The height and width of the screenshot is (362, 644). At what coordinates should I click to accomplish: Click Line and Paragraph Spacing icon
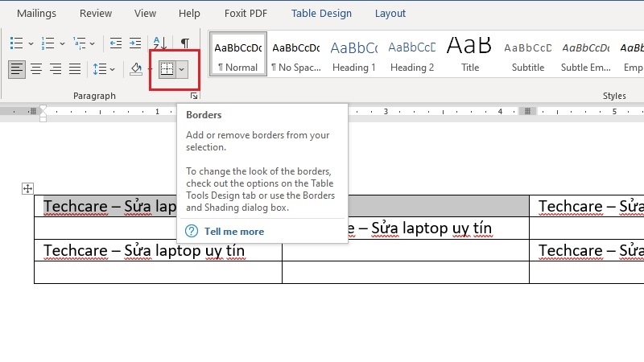pyautogui.click(x=100, y=69)
